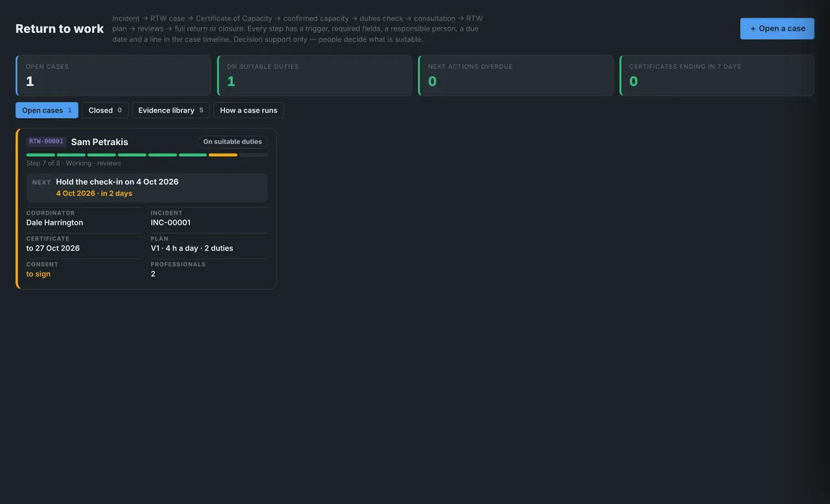Open Sam Petrakis case name

[x=99, y=142]
